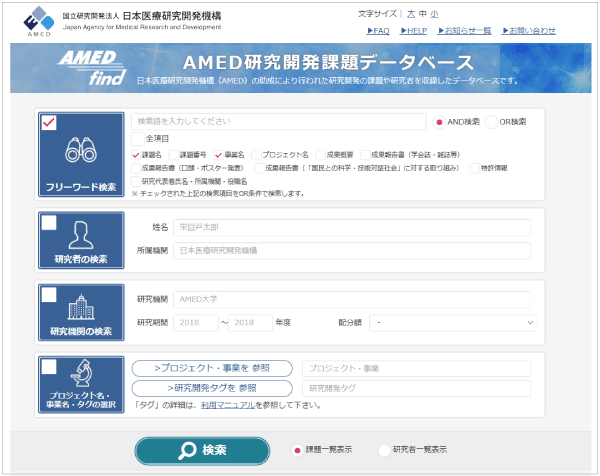Open the 配分額 dropdown
This screenshot has height=476, width=600.
[x=450, y=323]
